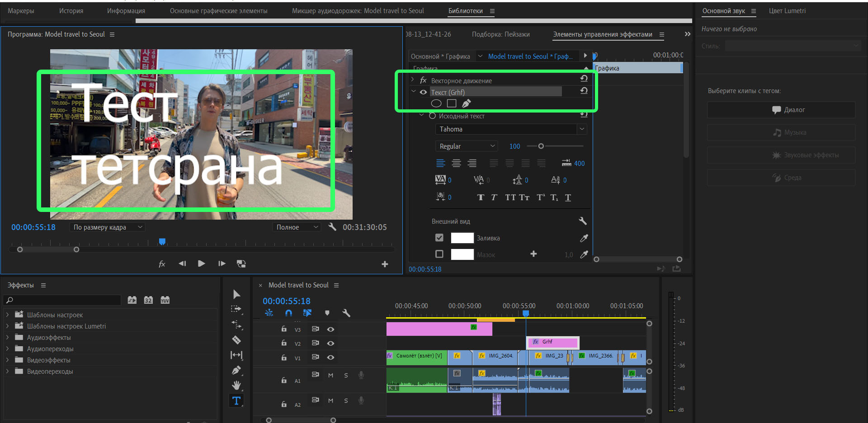Open playback resolution dropdown Полное

click(x=297, y=227)
